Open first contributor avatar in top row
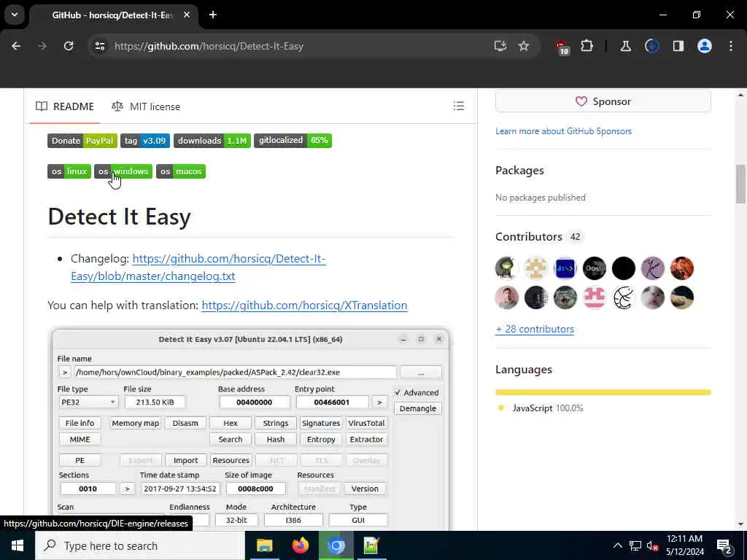Screen dimensions: 747x560 507,268
